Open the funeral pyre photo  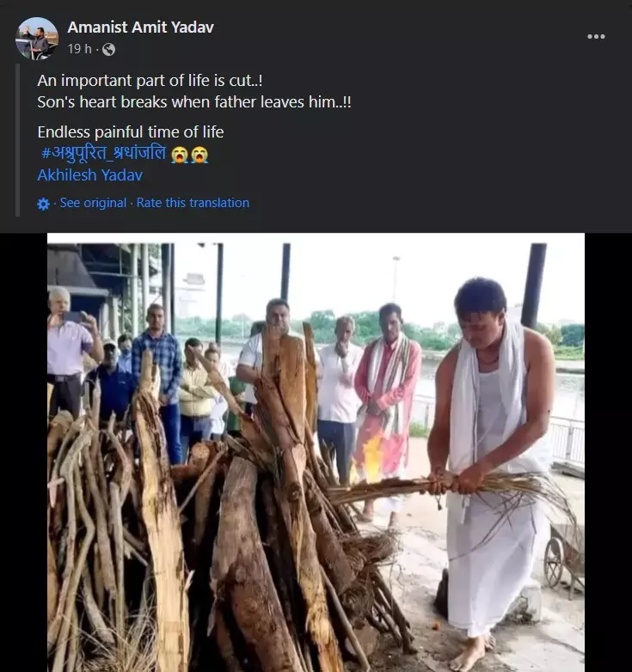[x=316, y=452]
